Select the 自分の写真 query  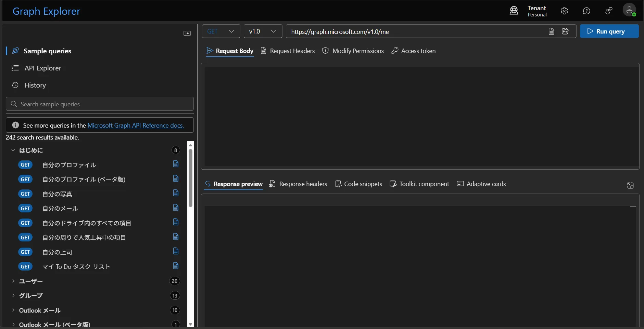coord(57,194)
